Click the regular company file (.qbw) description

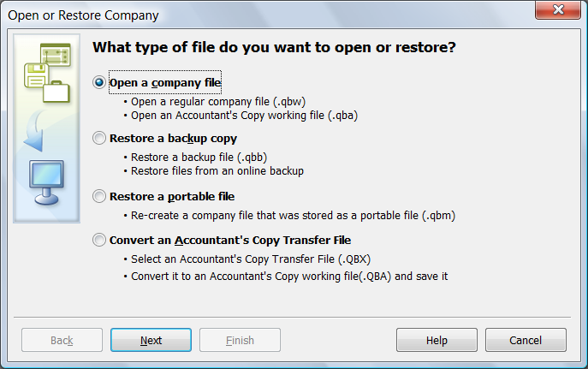click(219, 101)
